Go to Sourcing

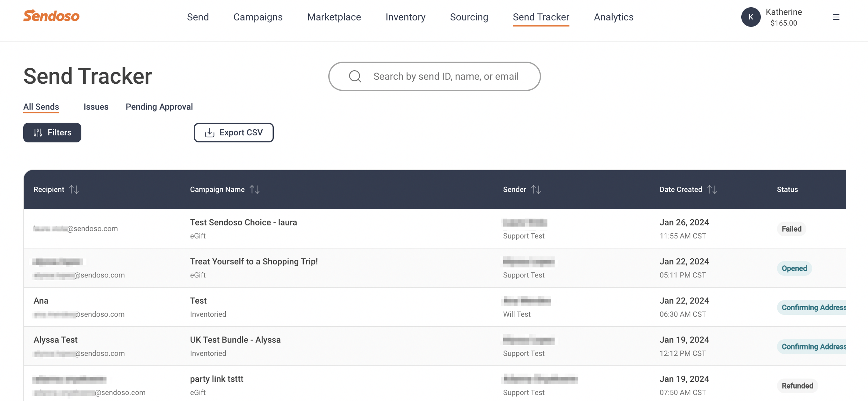(469, 17)
